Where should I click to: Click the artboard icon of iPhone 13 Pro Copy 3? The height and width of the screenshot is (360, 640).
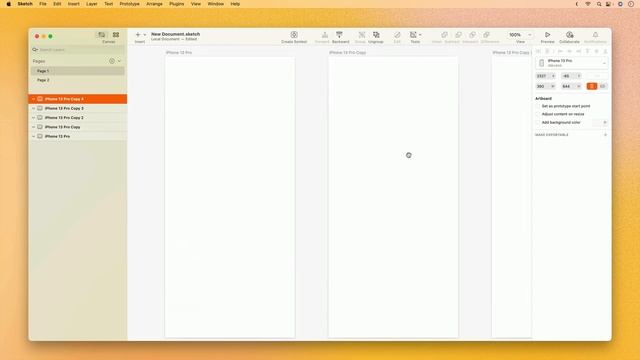(40, 108)
